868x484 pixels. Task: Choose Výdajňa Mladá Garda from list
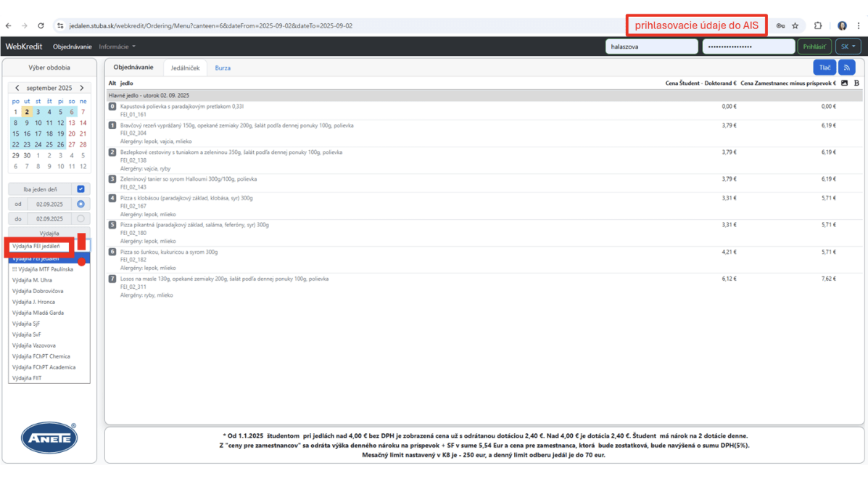(38, 313)
